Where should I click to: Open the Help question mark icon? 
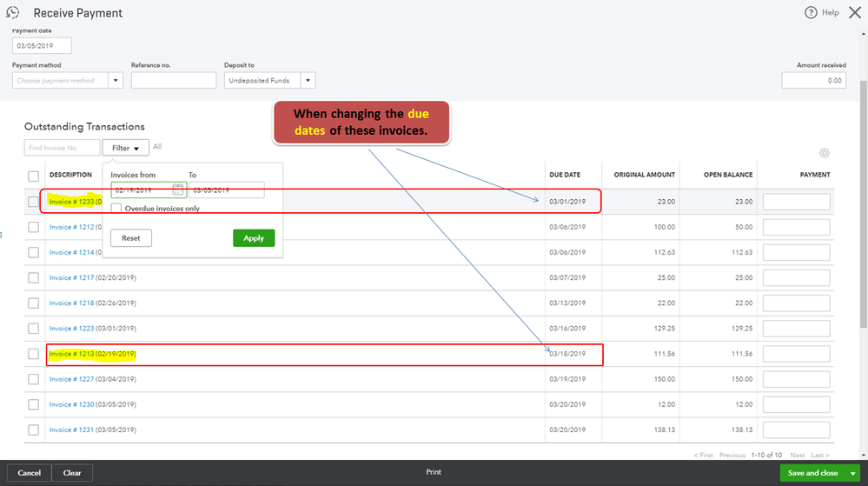[811, 12]
